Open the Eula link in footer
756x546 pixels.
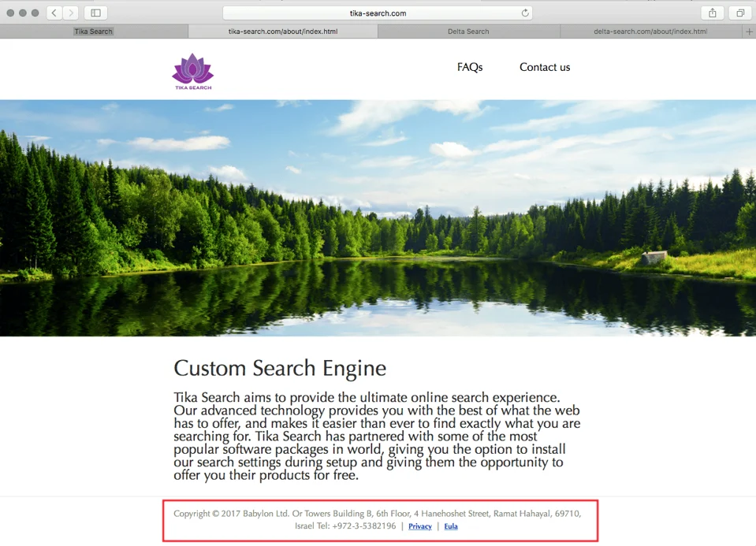click(451, 526)
